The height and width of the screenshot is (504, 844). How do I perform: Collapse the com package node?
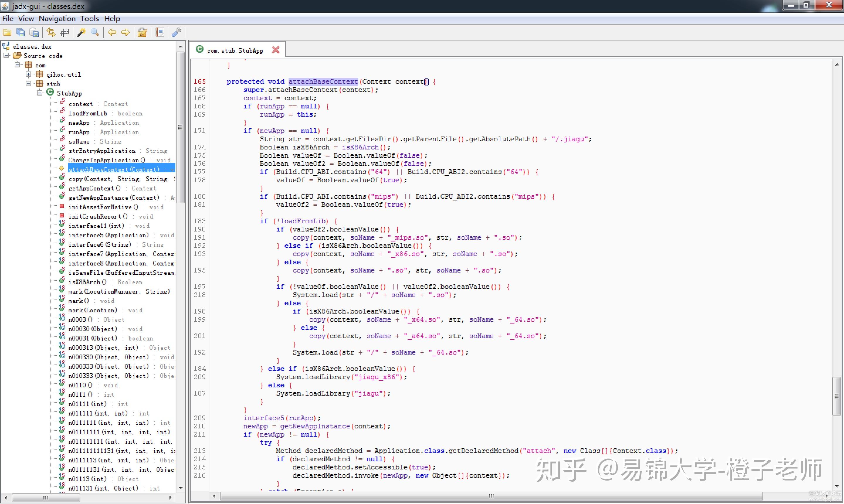point(17,65)
